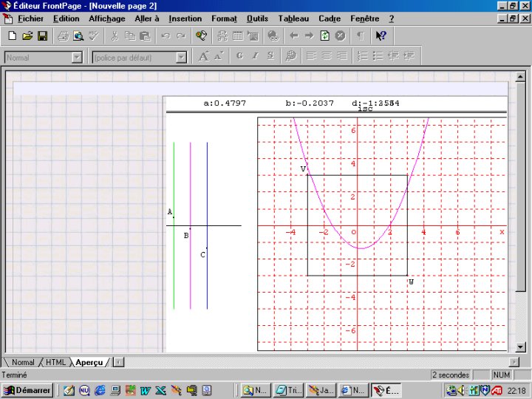Insert a FrontPage component icon
The image size is (532, 399).
coord(222,35)
